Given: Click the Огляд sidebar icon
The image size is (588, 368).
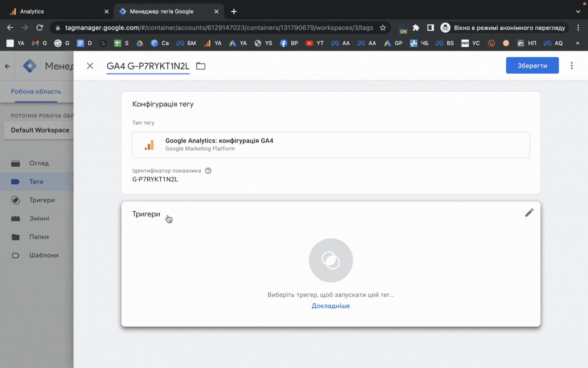Looking at the screenshot, I should point(16,163).
